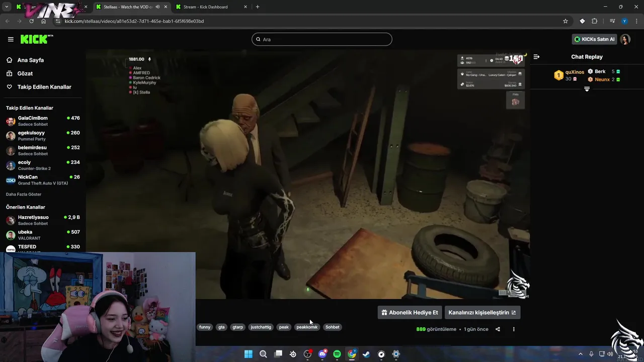The height and width of the screenshot is (362, 644).
Task: Open taskbar Search
Action: pyautogui.click(x=263, y=354)
